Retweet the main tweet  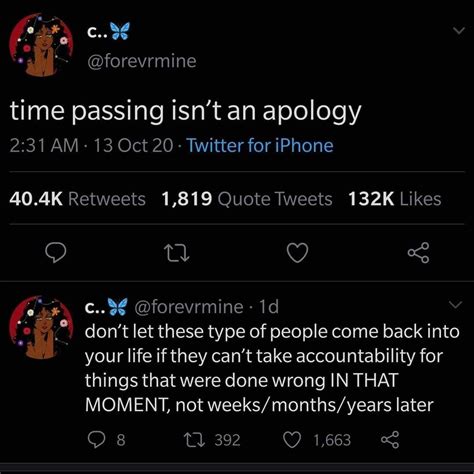pos(177,253)
